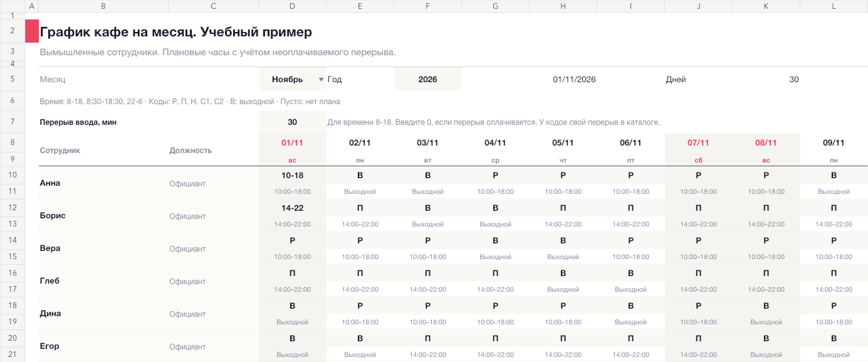Click the 02/11 date heading
The image size is (868, 362).
[x=360, y=143]
